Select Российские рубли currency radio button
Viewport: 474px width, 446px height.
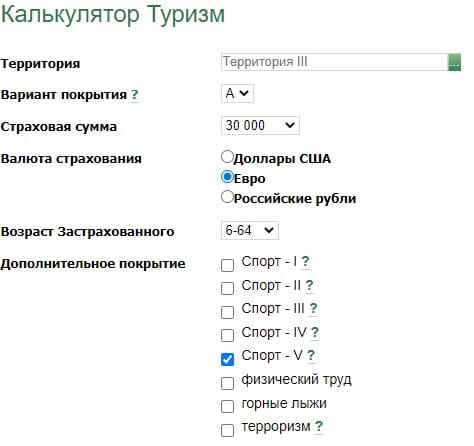pos(227,197)
